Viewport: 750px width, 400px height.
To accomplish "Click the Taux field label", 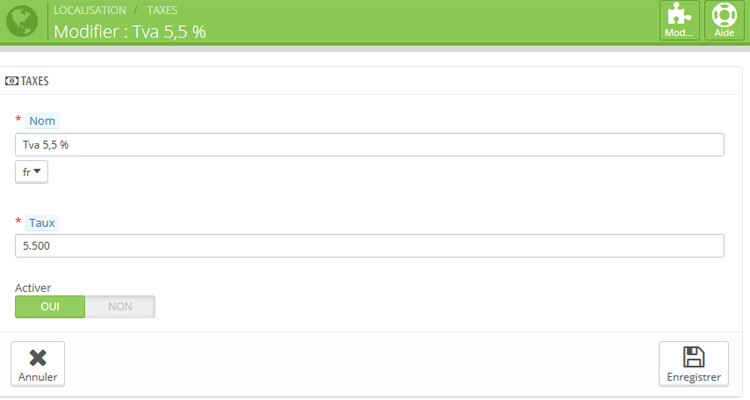I will 42,223.
